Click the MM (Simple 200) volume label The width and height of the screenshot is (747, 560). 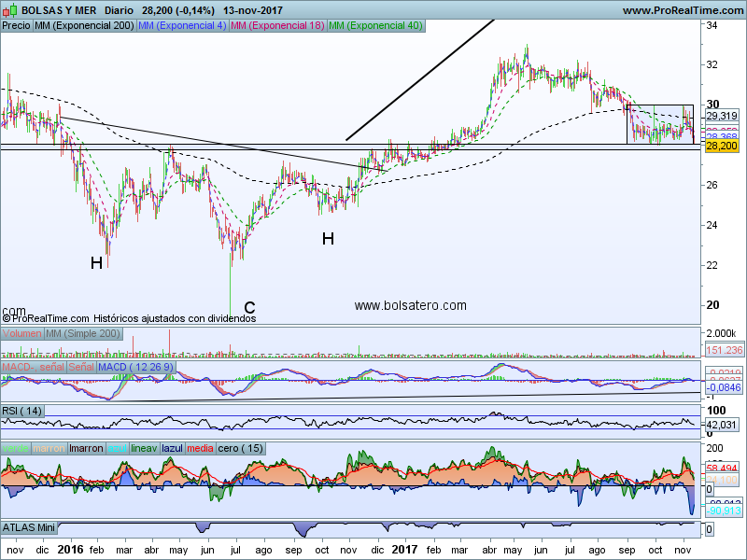pos(82,333)
